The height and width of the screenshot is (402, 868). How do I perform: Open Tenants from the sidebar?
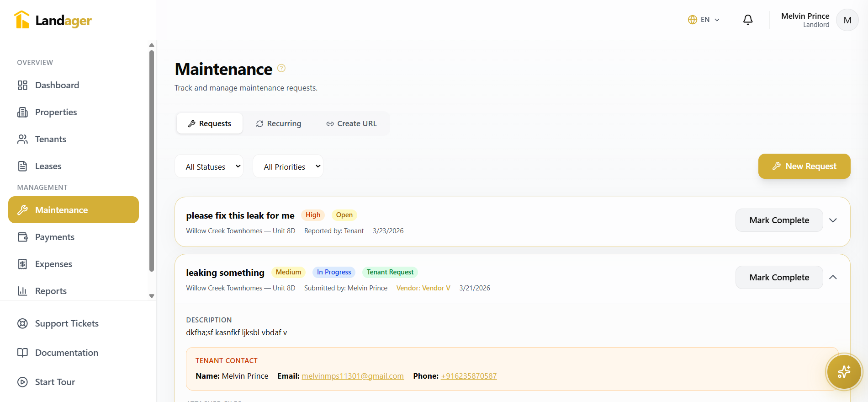[74, 139]
